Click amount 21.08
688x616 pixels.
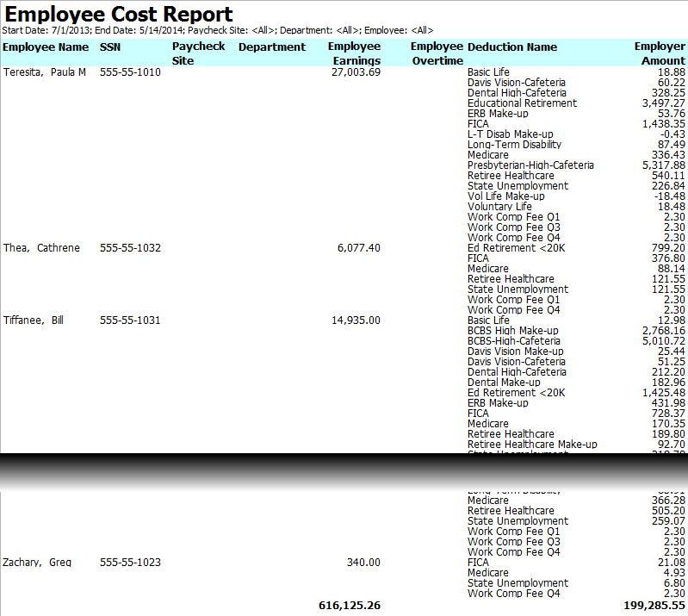[672, 563]
